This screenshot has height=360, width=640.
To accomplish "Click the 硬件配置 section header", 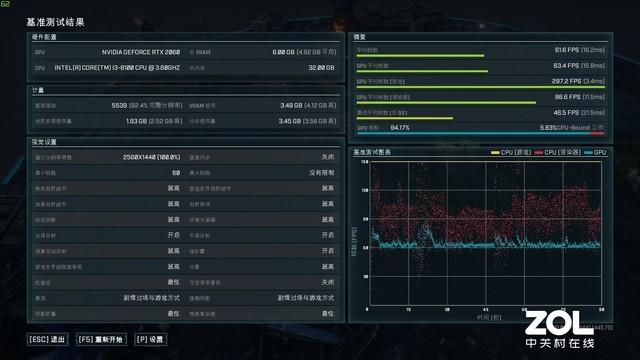I will [44, 37].
